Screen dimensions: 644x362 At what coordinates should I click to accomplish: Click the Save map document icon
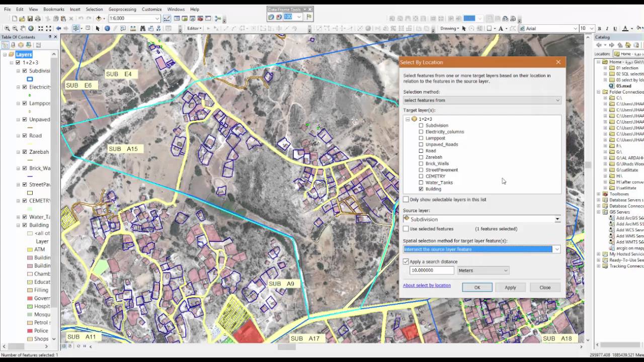[x=31, y=19]
